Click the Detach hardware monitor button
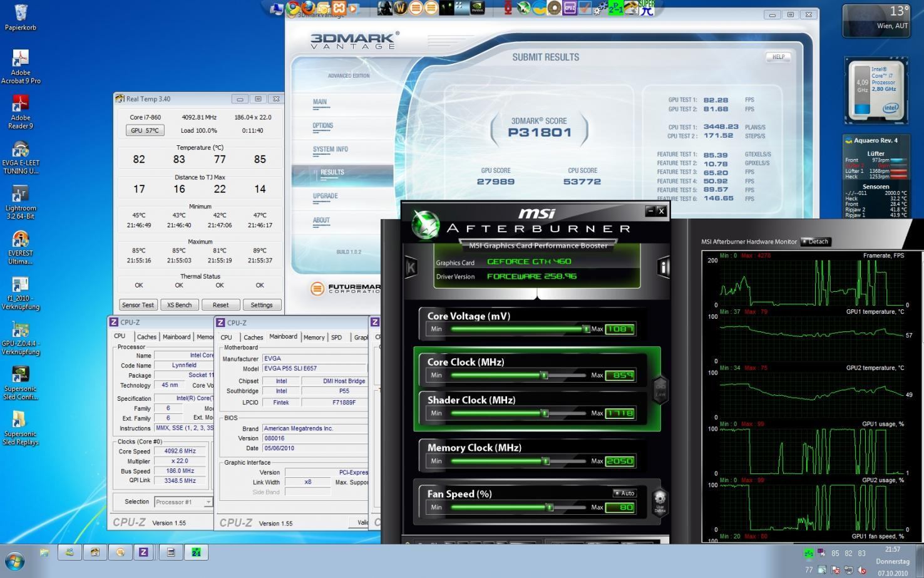Viewport: 924px width, 578px height. tap(816, 242)
